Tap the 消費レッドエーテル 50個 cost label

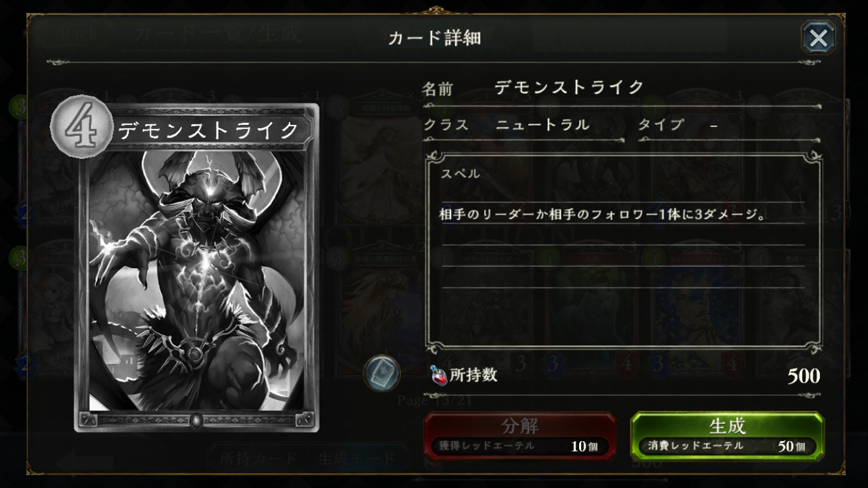[x=727, y=446]
